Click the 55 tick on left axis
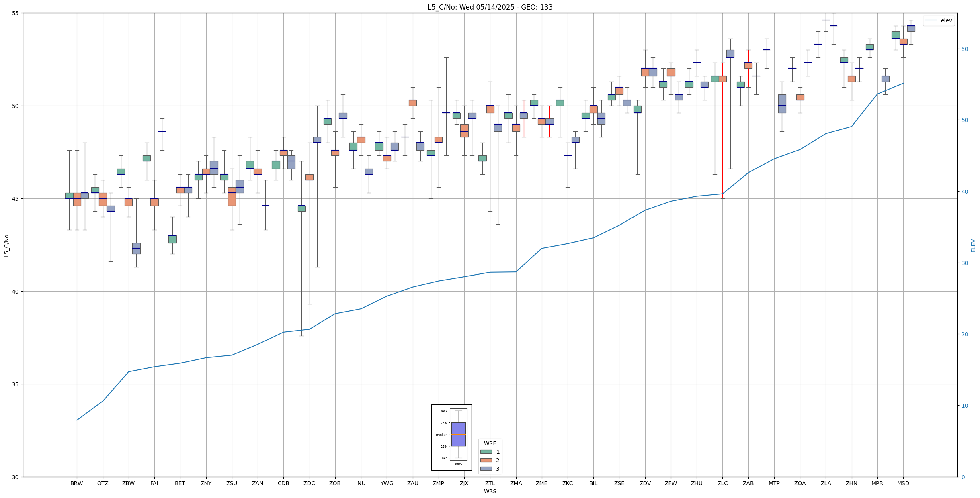 click(16, 13)
